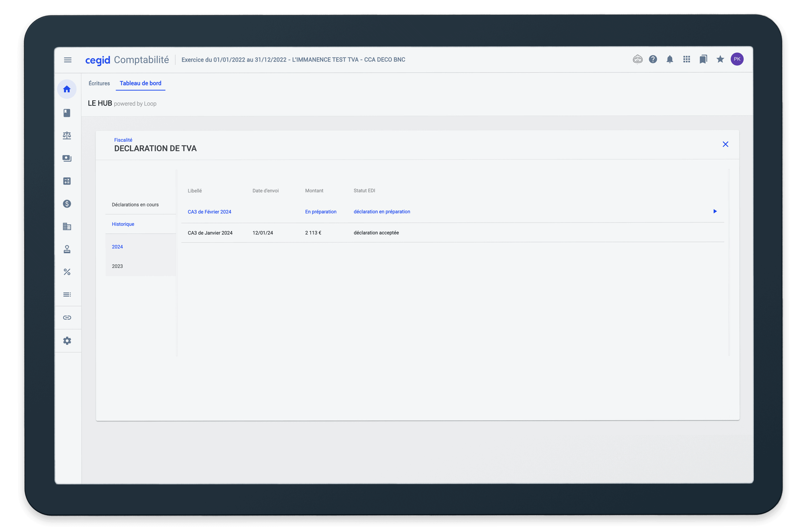The width and height of the screenshot is (807, 532).
Task: Click the calculator icon in sidebar
Action: click(67, 181)
